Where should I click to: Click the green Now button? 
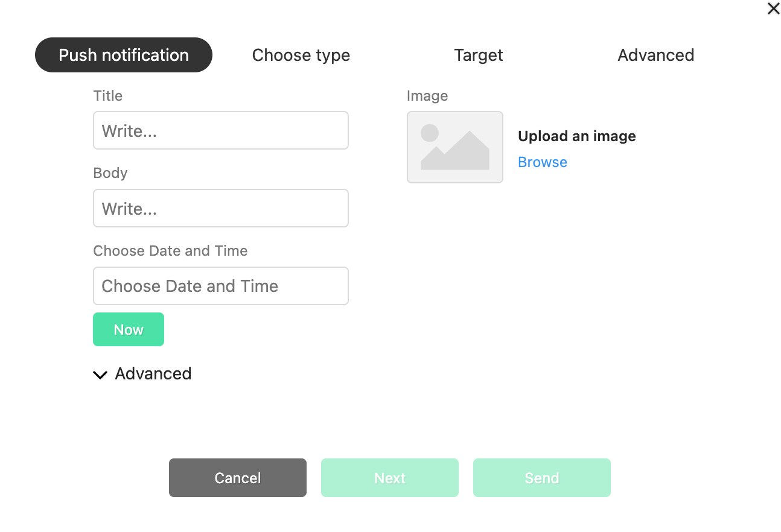click(x=129, y=329)
